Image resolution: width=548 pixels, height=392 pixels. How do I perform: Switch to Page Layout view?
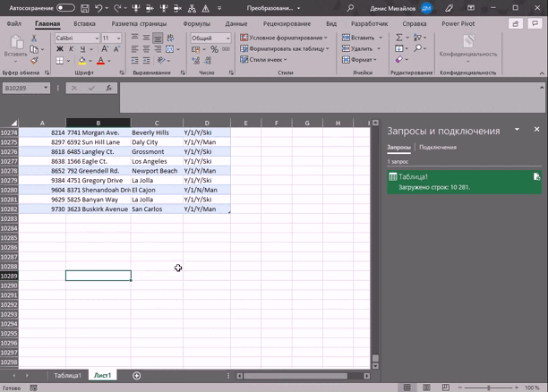(426, 388)
